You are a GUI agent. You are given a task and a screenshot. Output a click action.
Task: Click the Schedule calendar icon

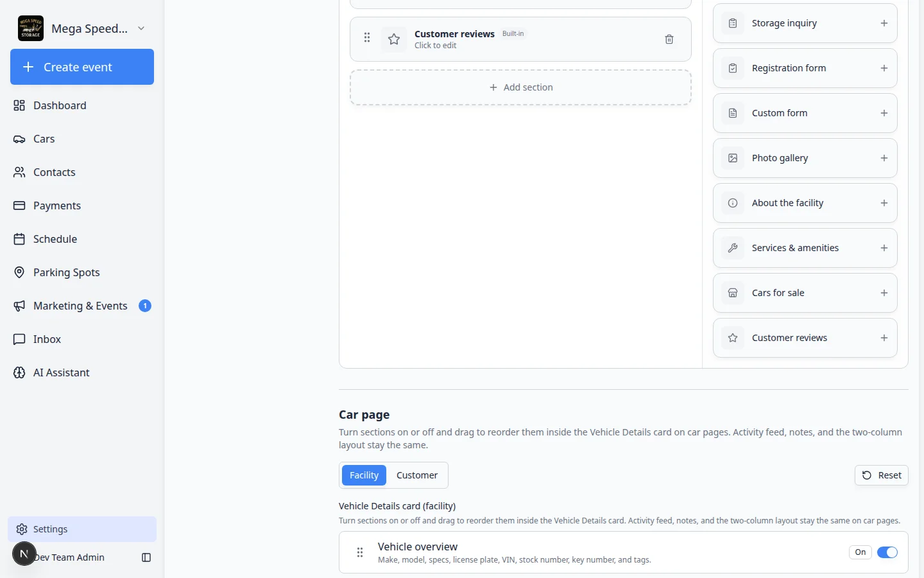pyautogui.click(x=19, y=239)
